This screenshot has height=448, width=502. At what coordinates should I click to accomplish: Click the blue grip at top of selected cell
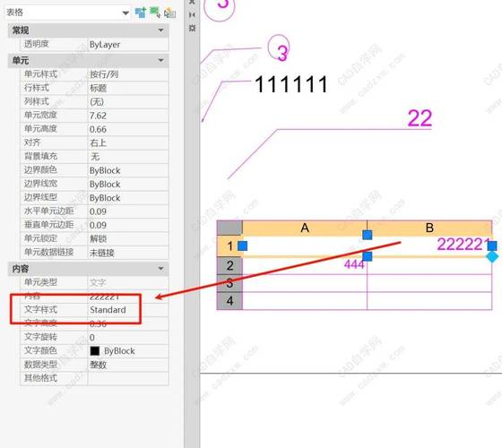click(368, 235)
